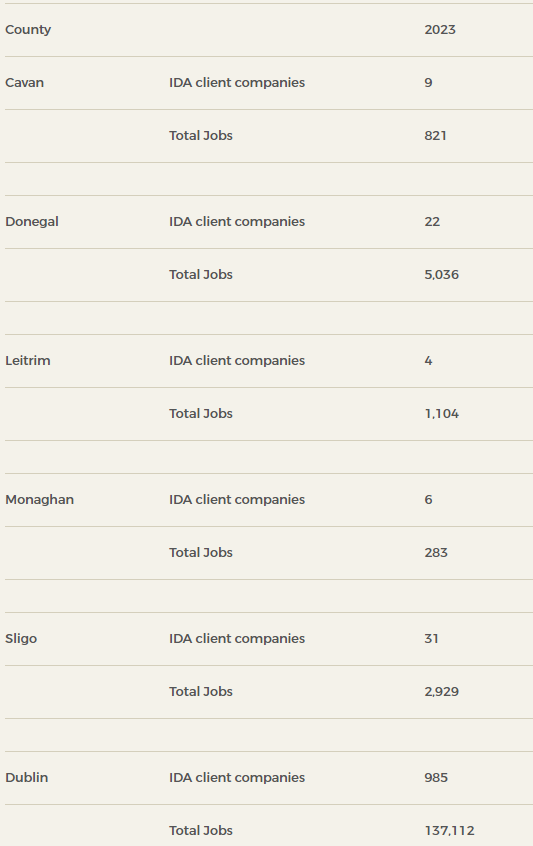
Task: Click Dublin IDA client companies value 985
Action: tap(436, 777)
